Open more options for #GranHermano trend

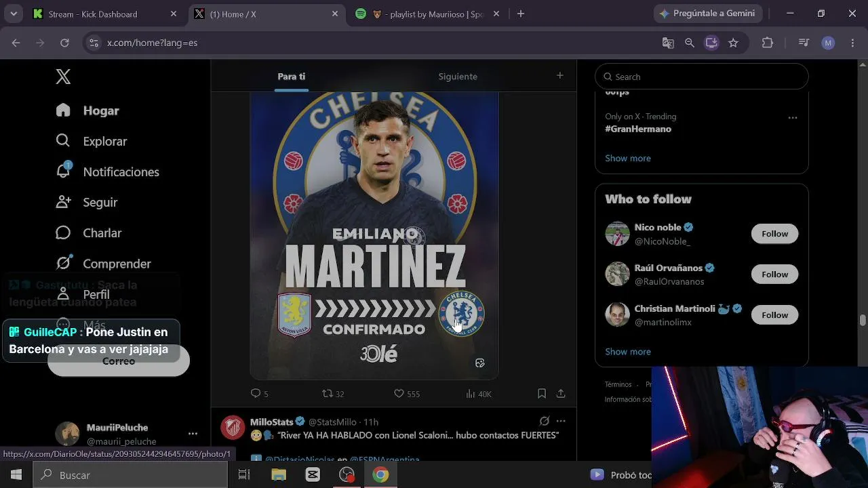(x=793, y=118)
